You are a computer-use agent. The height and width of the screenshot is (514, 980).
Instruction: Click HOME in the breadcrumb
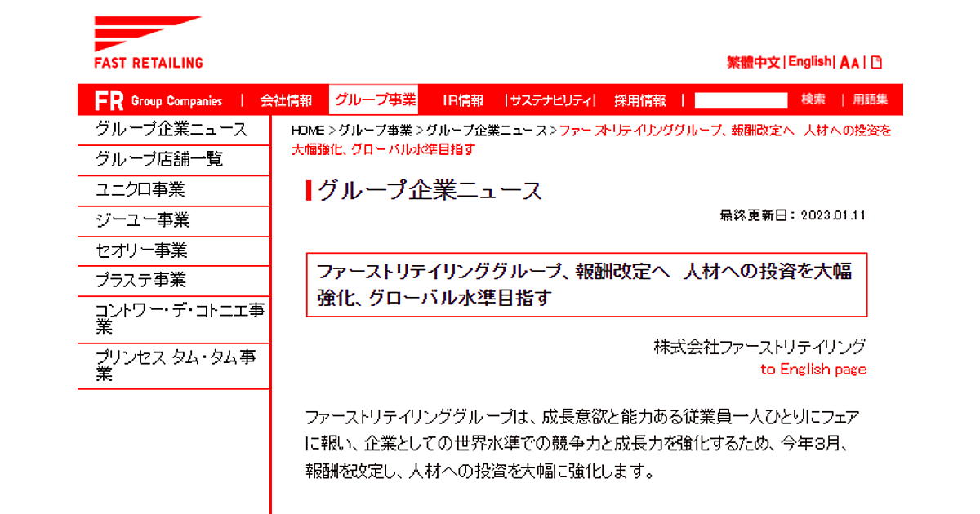(308, 131)
